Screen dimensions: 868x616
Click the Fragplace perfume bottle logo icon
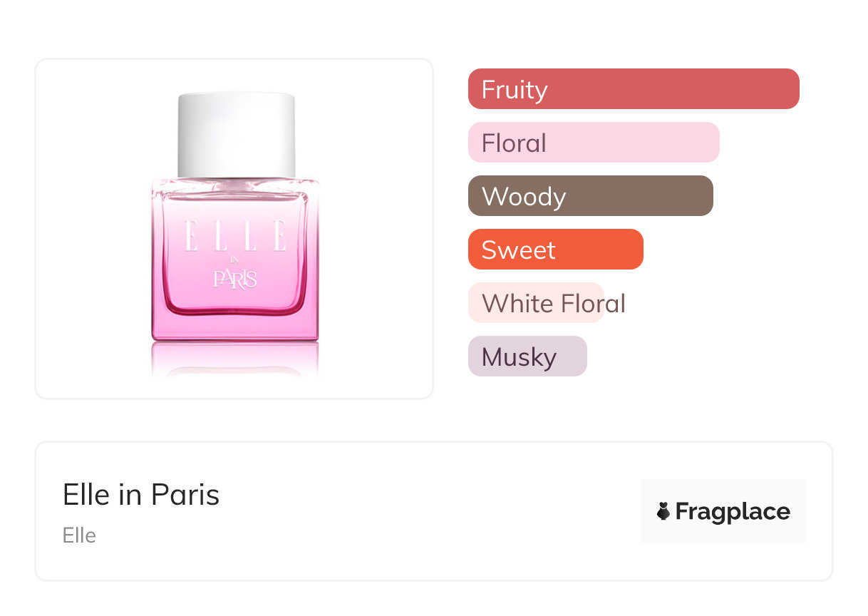coord(663,511)
